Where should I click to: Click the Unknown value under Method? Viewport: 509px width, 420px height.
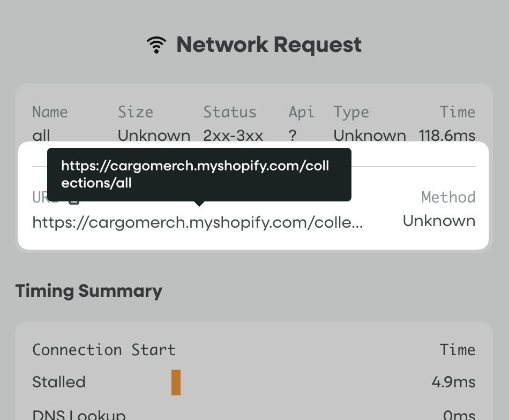[439, 221]
